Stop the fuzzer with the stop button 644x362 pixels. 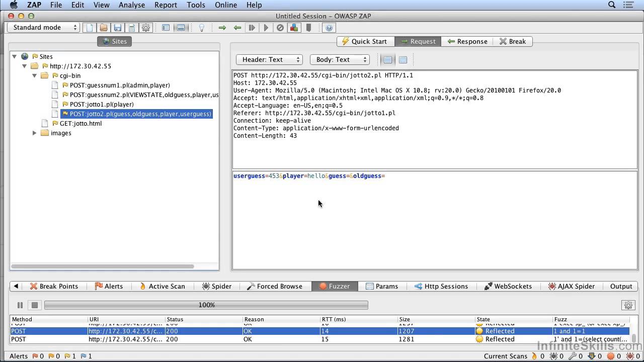tap(34, 305)
